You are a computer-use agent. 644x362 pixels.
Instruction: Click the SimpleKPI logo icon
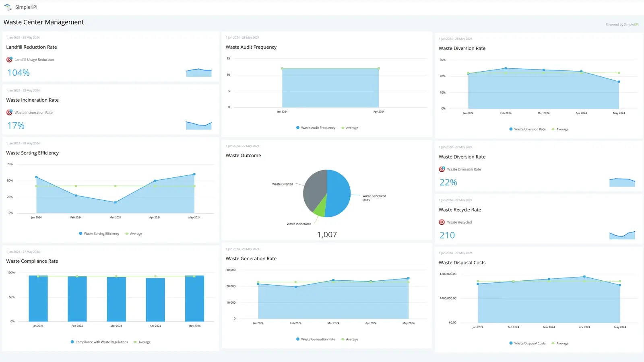(7, 6)
